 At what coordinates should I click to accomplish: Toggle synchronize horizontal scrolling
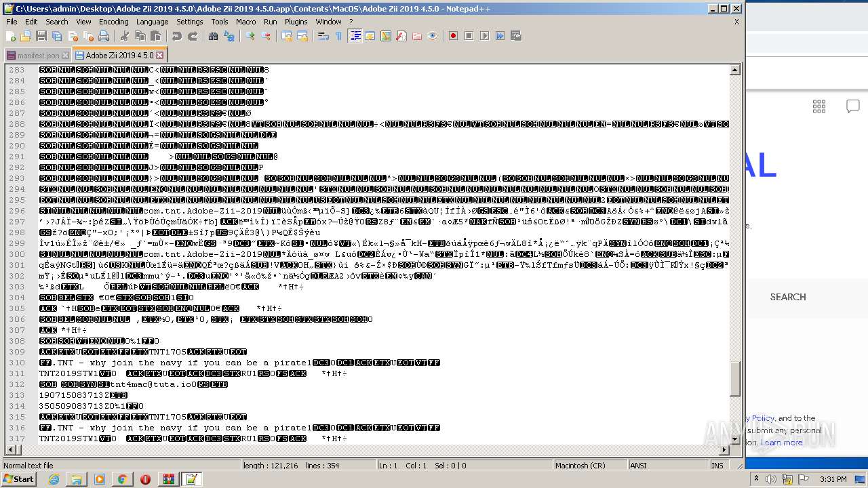302,36
